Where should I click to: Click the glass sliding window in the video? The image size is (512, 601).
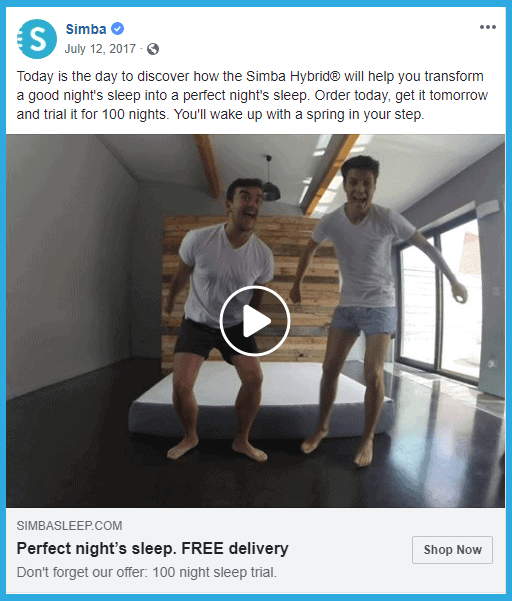tap(441, 303)
